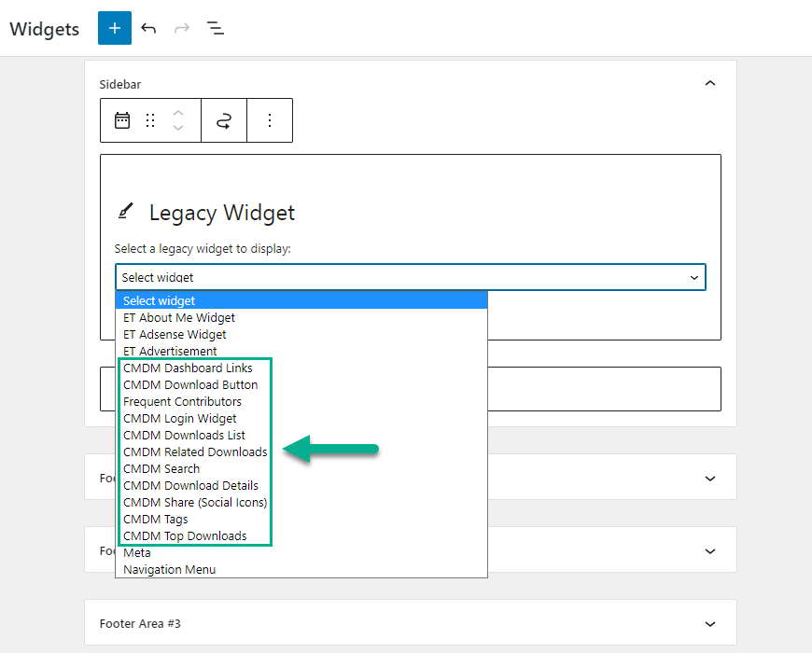The height and width of the screenshot is (653, 812).
Task: Select CMDM Share (Social Icons) widget
Action: [301, 503]
